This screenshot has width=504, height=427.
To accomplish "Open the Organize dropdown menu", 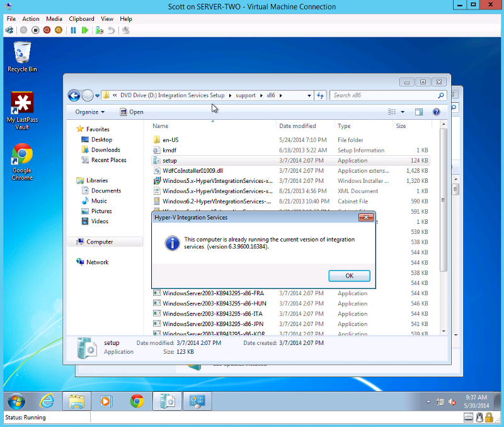I will point(89,112).
